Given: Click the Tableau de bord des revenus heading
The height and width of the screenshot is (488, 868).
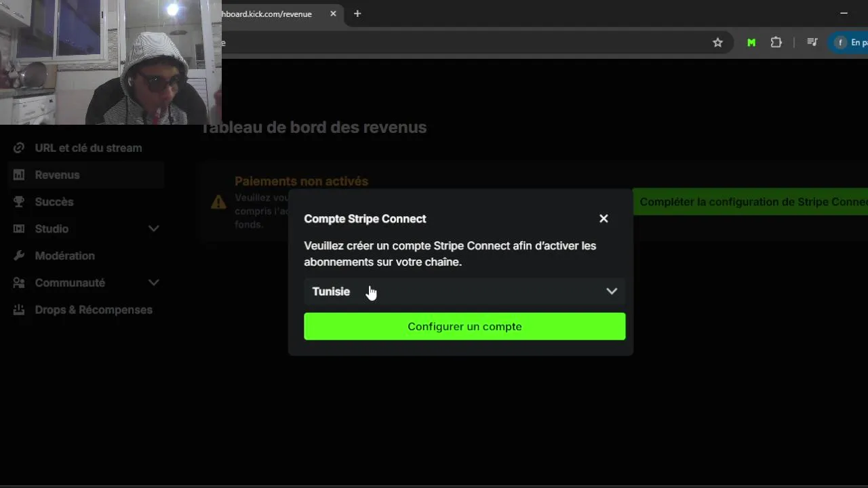Looking at the screenshot, I should [315, 127].
